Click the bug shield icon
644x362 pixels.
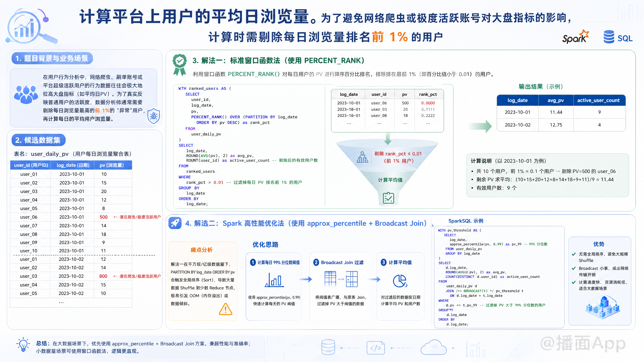153,116
